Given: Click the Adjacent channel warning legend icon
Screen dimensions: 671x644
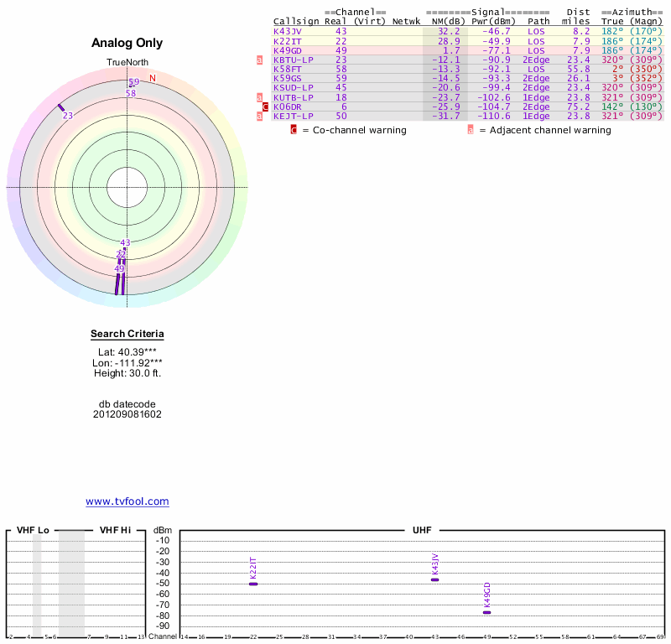Looking at the screenshot, I should click(471, 130).
